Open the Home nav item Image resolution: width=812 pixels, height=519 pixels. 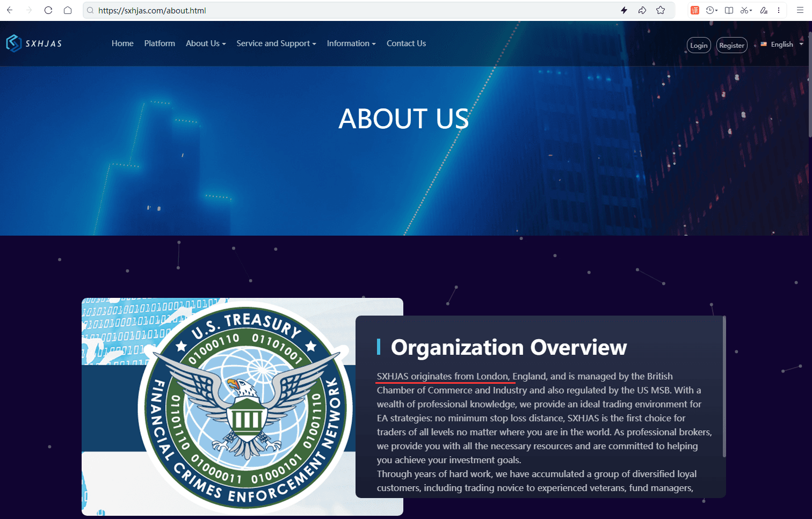122,43
